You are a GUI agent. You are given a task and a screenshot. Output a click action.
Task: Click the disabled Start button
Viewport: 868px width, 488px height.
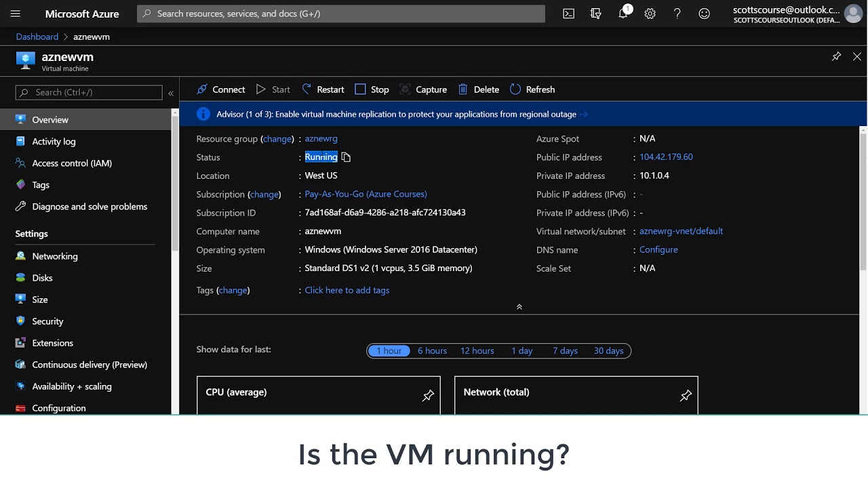(273, 89)
